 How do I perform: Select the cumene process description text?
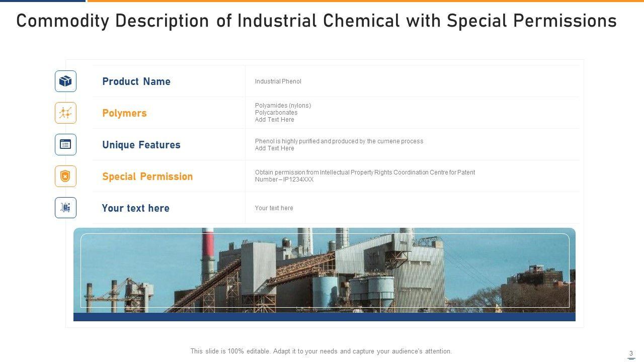point(339,141)
